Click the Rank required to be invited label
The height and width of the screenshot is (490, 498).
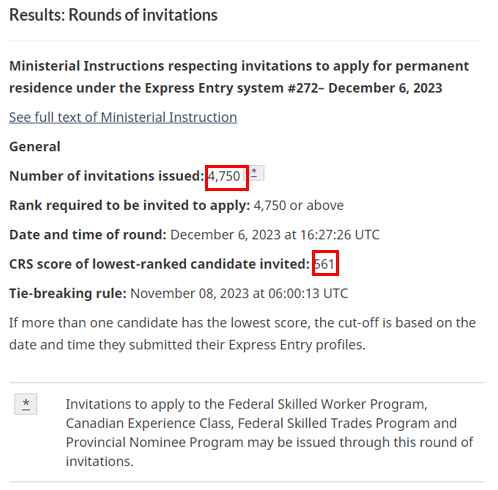coord(129,205)
